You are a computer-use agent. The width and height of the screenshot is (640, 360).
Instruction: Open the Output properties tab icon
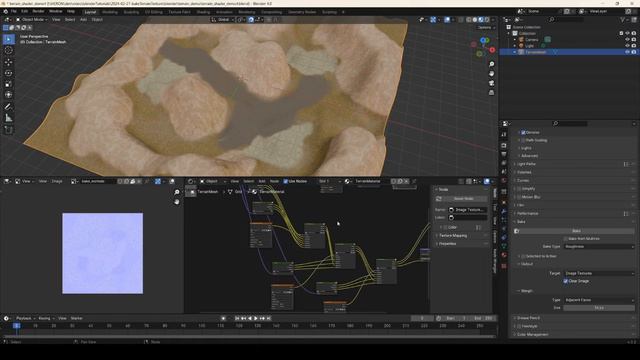pos(504,154)
